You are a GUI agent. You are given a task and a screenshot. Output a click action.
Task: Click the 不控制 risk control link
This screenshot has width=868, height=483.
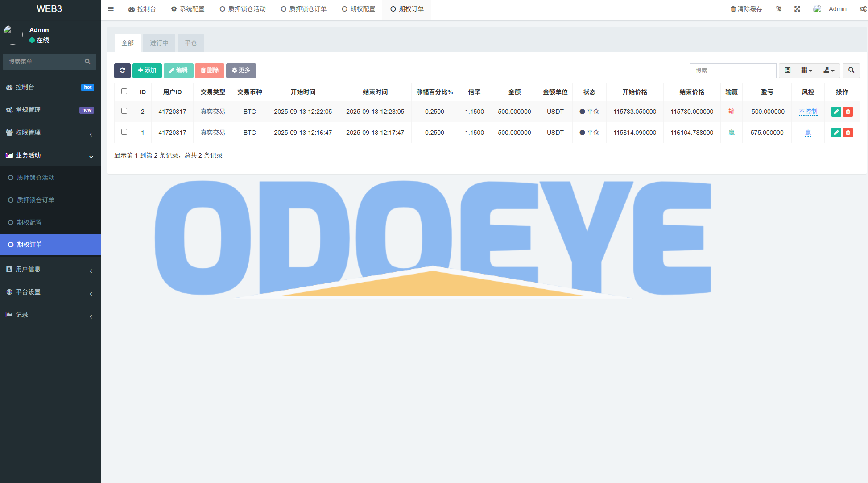click(x=808, y=112)
